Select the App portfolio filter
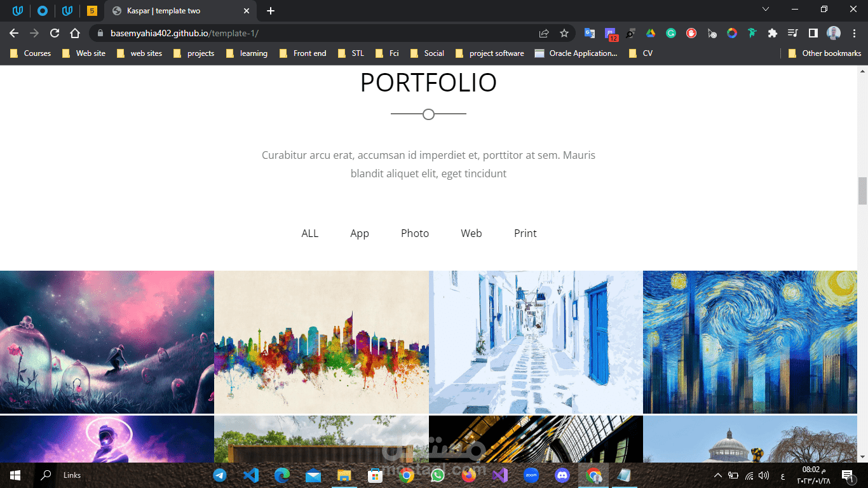This screenshot has width=868, height=488. tap(360, 233)
